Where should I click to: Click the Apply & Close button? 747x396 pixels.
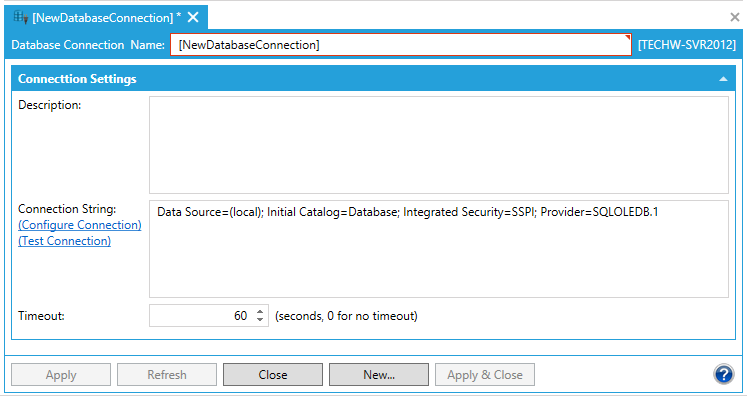coord(485,375)
